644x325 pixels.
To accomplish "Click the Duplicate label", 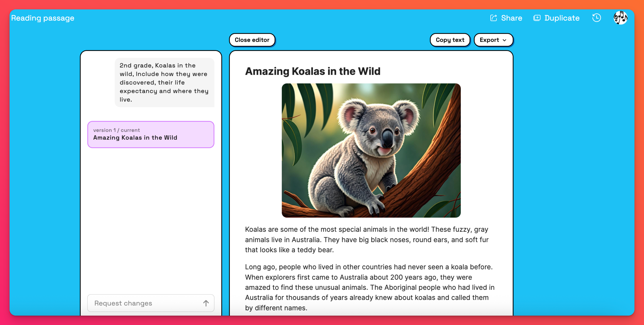I will [562, 18].
